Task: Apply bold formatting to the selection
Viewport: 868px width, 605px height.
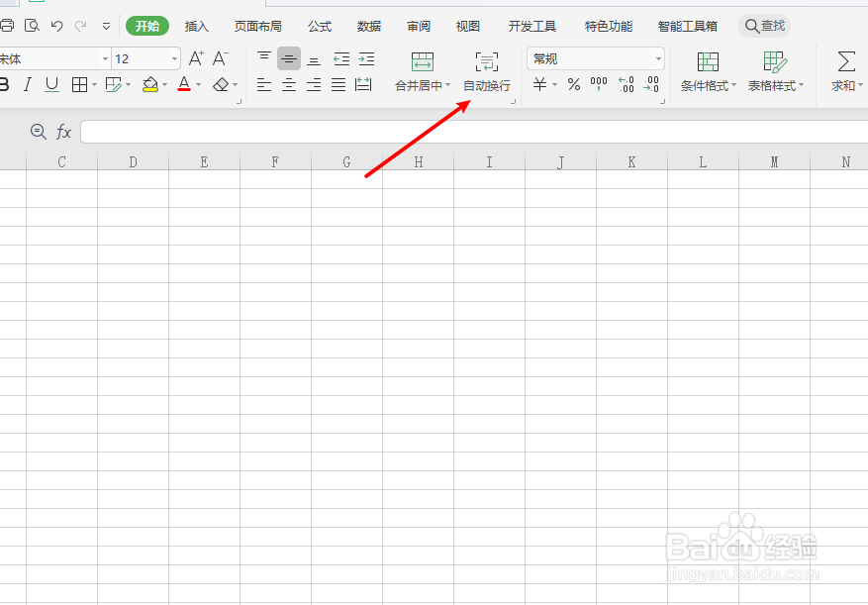Action: coord(6,84)
